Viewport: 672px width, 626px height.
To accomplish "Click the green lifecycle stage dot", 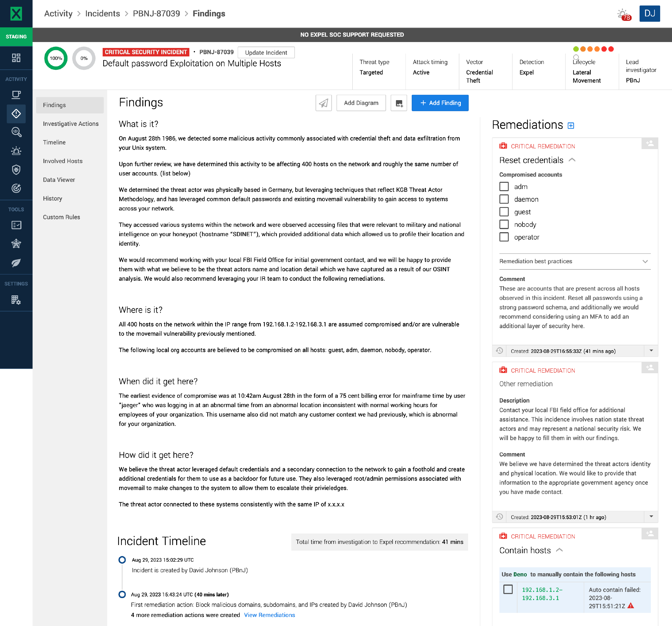I will tap(576, 49).
